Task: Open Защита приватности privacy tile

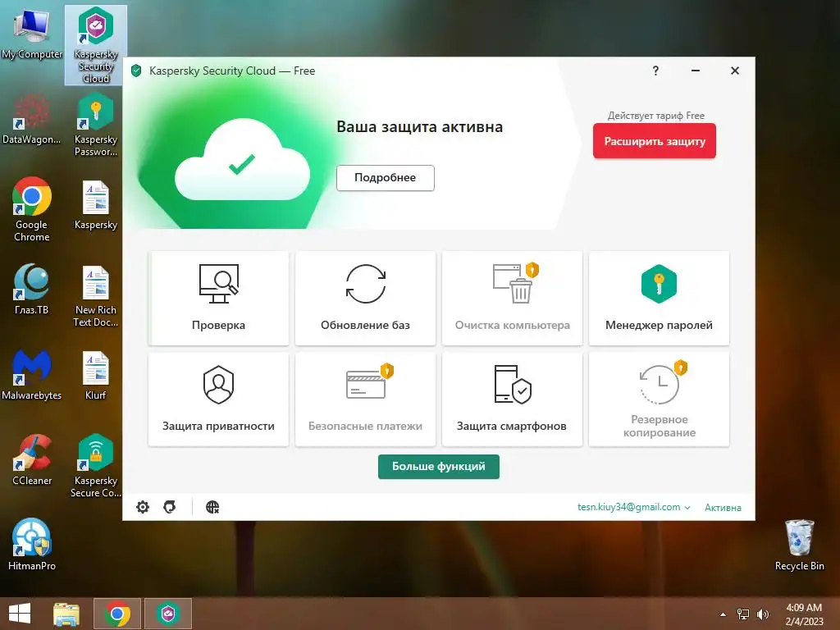Action: [218, 399]
